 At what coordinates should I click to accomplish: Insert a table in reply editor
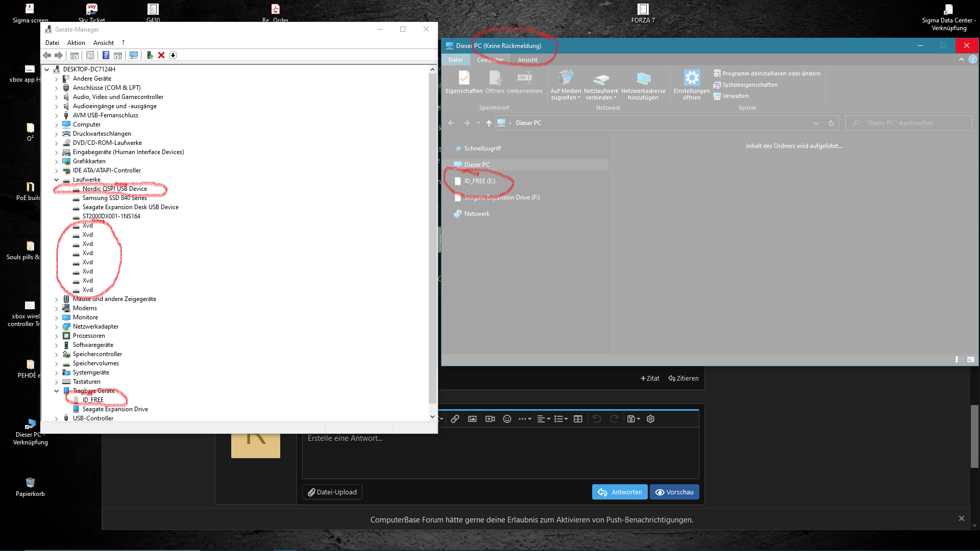click(578, 419)
